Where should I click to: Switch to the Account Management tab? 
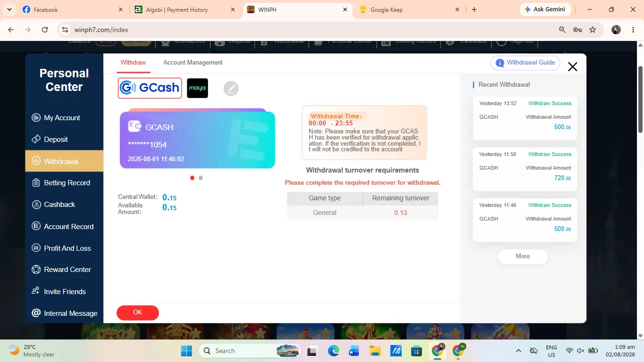[x=193, y=63]
